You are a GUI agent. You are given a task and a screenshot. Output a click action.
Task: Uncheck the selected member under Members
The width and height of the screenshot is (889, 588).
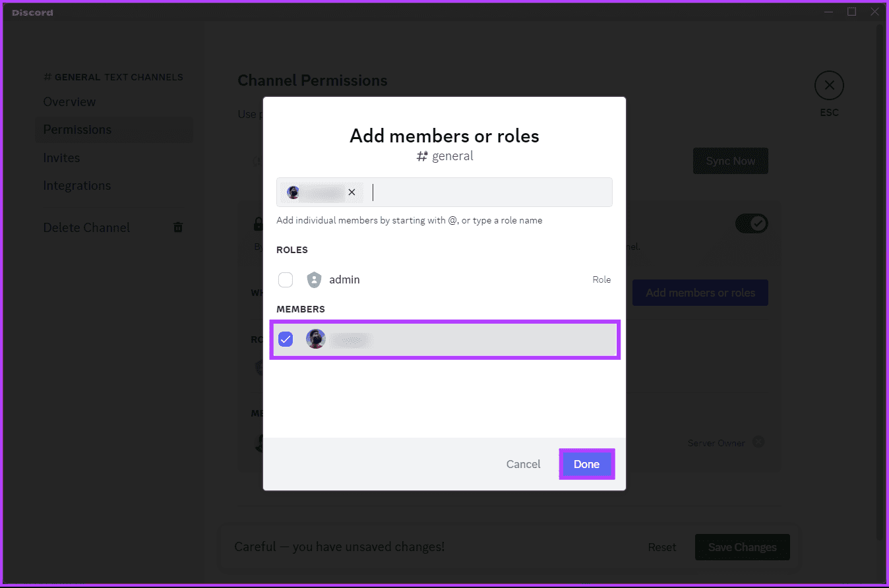point(286,339)
